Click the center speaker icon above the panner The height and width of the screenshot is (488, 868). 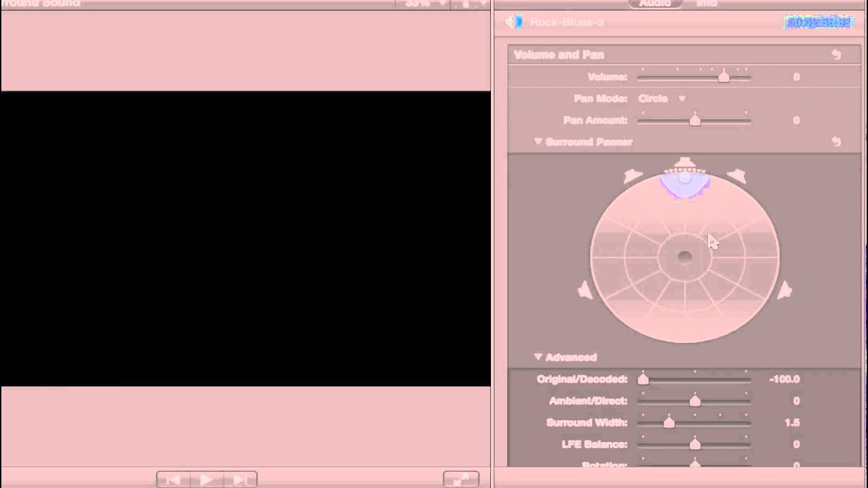click(685, 163)
